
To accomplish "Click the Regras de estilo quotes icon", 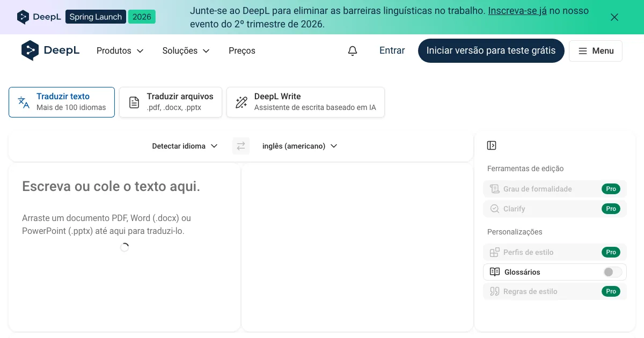I will tap(495, 291).
